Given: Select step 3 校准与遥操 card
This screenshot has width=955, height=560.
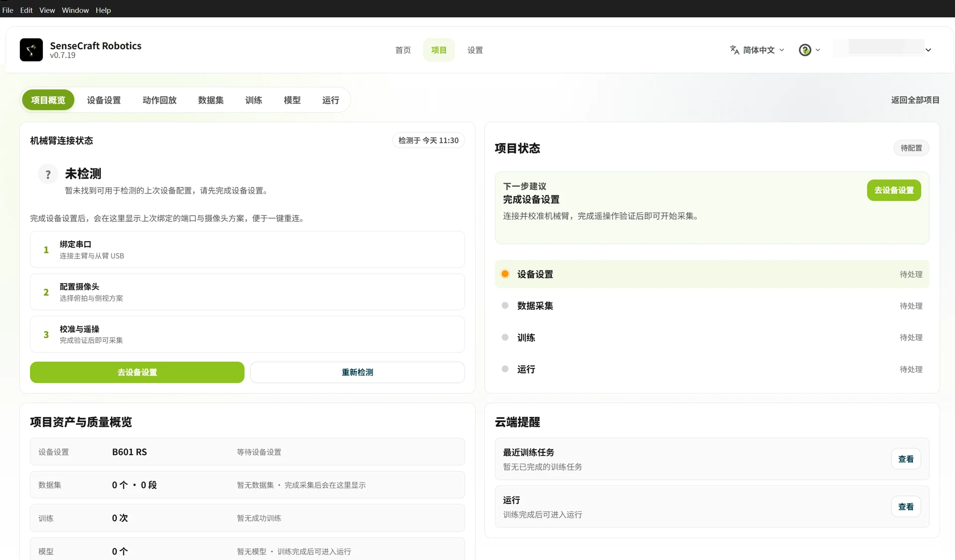Looking at the screenshot, I should 247,334.
